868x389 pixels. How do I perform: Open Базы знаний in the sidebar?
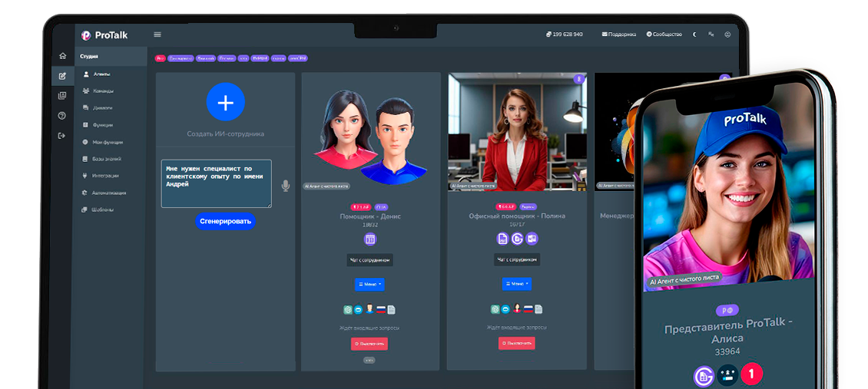(x=103, y=159)
